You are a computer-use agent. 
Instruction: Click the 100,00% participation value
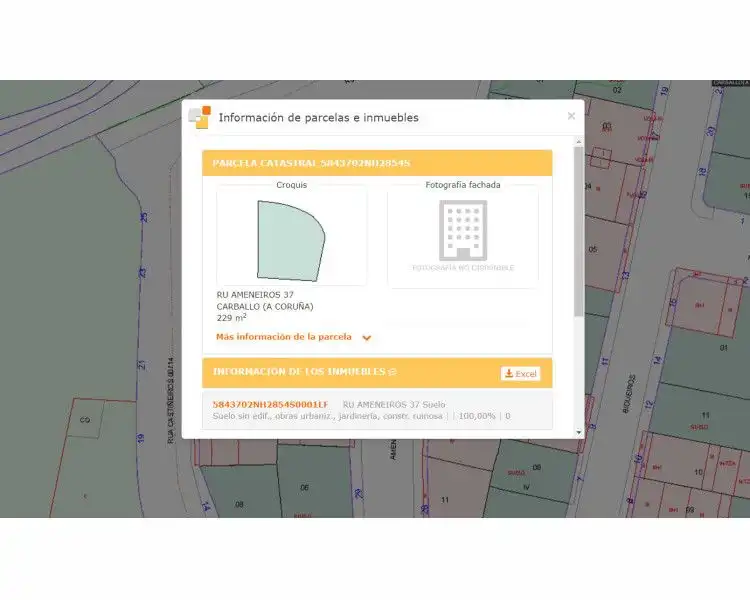[x=477, y=416]
